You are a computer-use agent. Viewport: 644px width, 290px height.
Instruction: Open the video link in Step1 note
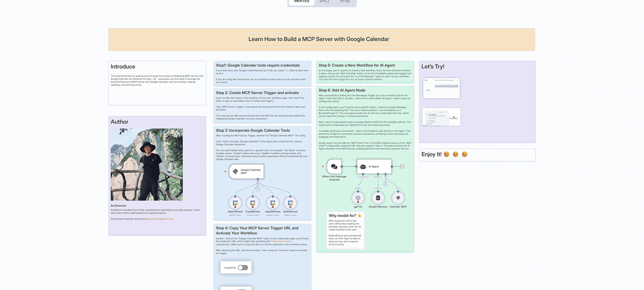point(286,71)
